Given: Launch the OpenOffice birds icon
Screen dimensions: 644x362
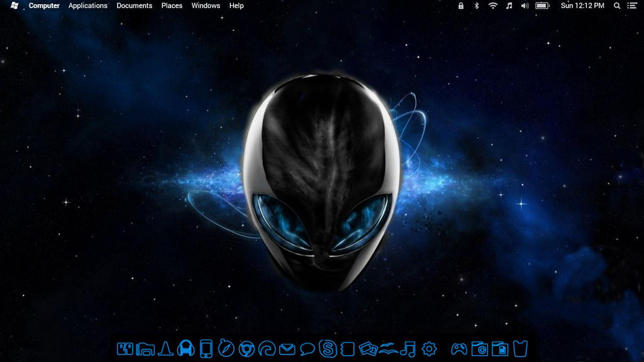Looking at the screenshot, I should (x=388, y=349).
